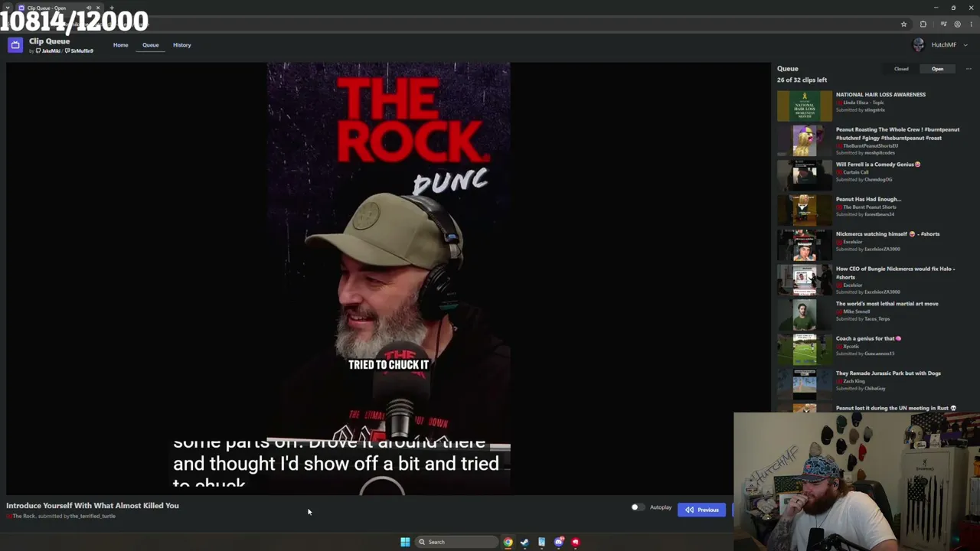Screen dimensions: 980x551
Task: Select The world's most lethal martial art move
Action: 887,304
